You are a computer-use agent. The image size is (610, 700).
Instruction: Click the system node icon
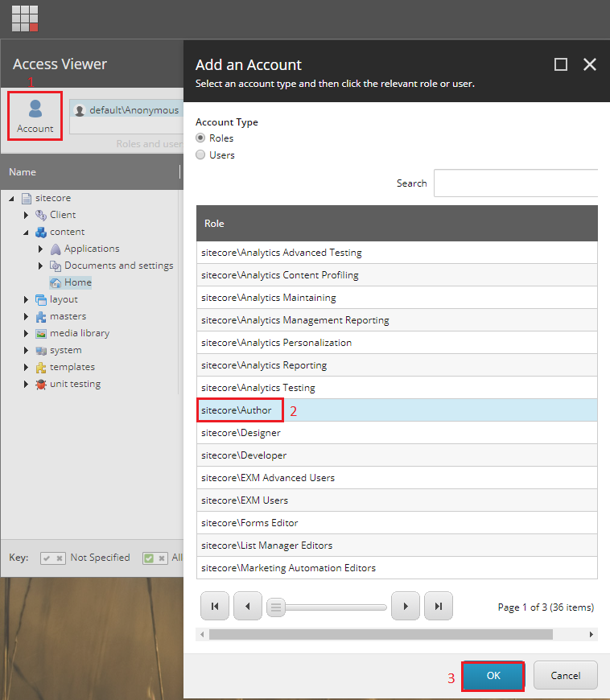tap(41, 351)
